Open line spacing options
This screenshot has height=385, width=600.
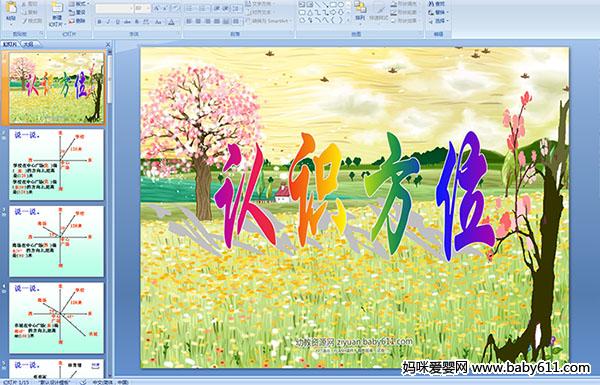(237, 8)
